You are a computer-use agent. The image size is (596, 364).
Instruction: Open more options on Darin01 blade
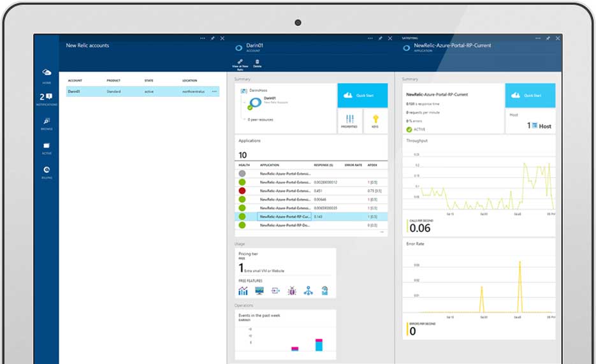point(370,38)
